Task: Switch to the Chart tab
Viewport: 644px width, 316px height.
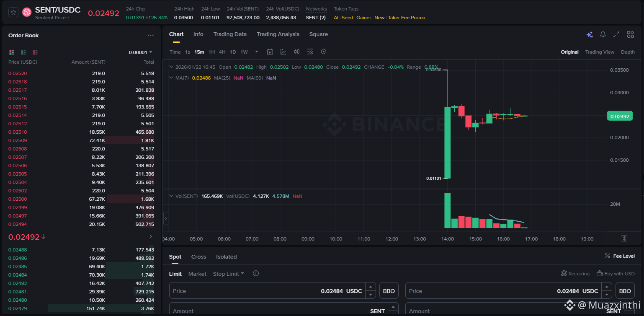Action: coord(176,34)
